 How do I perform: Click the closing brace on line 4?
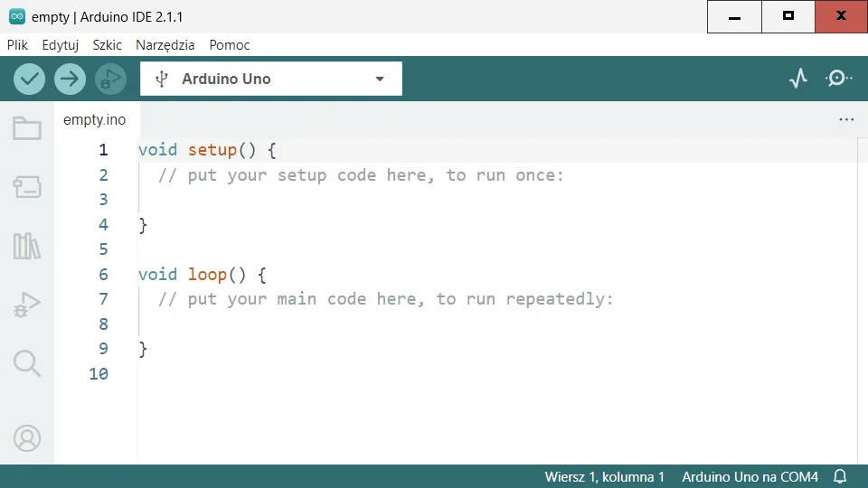(143, 225)
